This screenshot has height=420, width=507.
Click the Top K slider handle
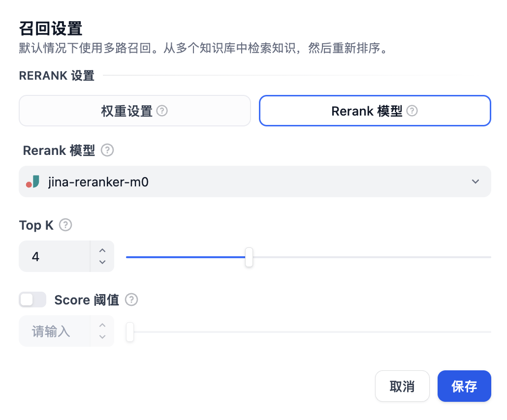pyautogui.click(x=249, y=257)
